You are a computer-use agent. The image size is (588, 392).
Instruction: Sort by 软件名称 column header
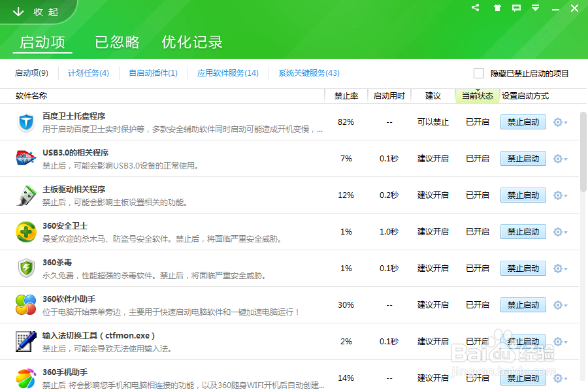point(31,96)
